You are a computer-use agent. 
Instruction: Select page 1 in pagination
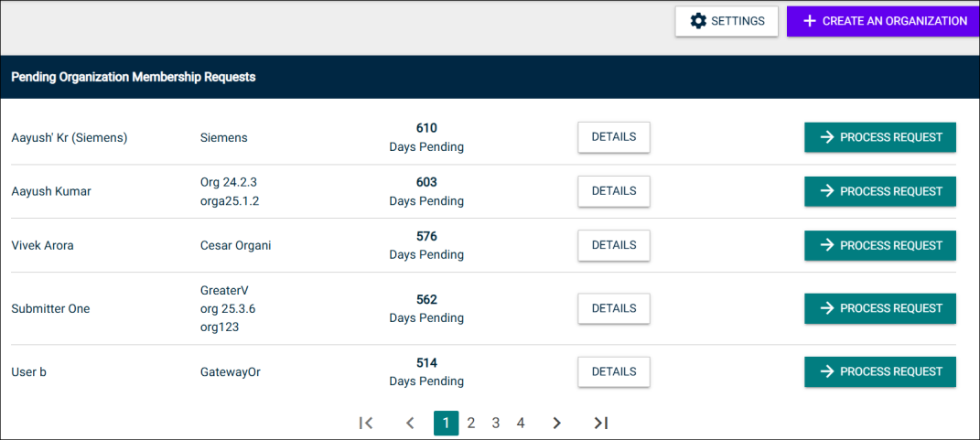(446, 423)
